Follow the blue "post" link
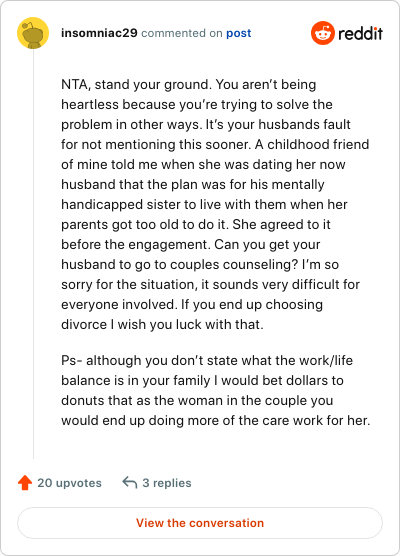Screen dimensions: 400x556 point(239,33)
